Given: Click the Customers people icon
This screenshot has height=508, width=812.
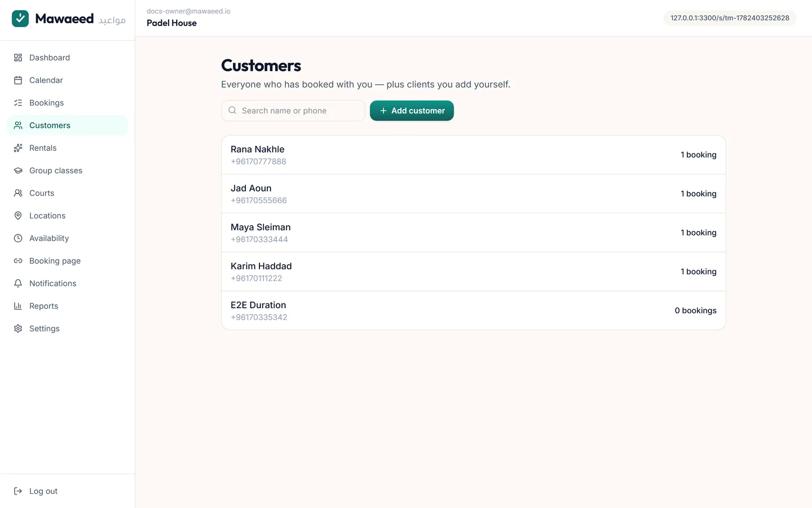Looking at the screenshot, I should pyautogui.click(x=18, y=125).
